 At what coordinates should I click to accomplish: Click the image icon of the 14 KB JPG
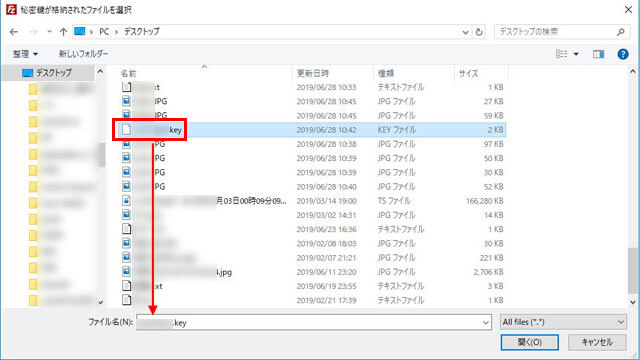[127, 215]
